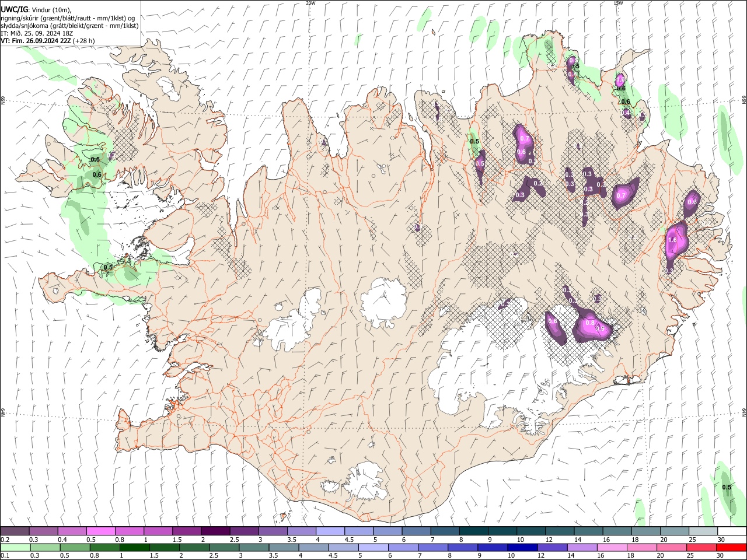Pick the pink 20–25 rain legend swatch
This screenshot has width=747, height=560.
coord(671,547)
